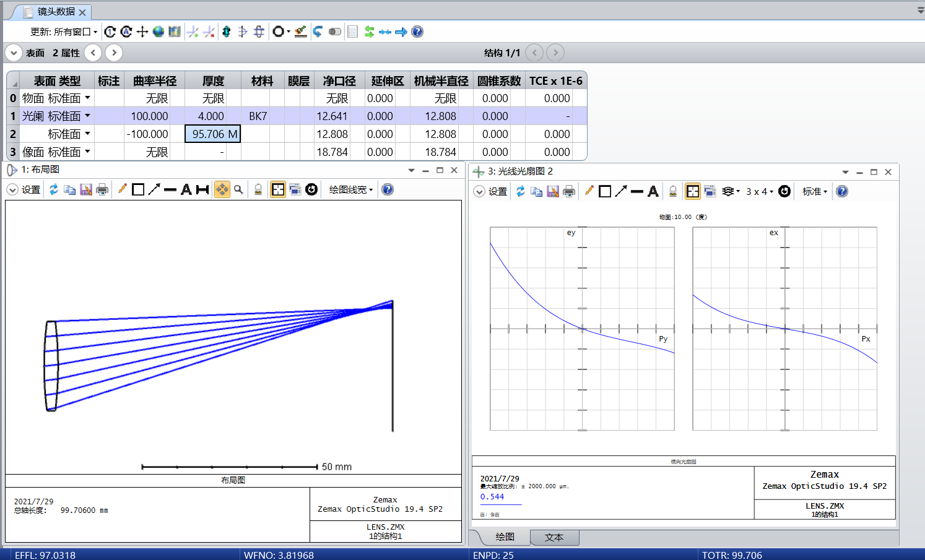This screenshot has width=925, height=560.
Task: Select the pencil annotate tool in layout window
Action: point(123,189)
